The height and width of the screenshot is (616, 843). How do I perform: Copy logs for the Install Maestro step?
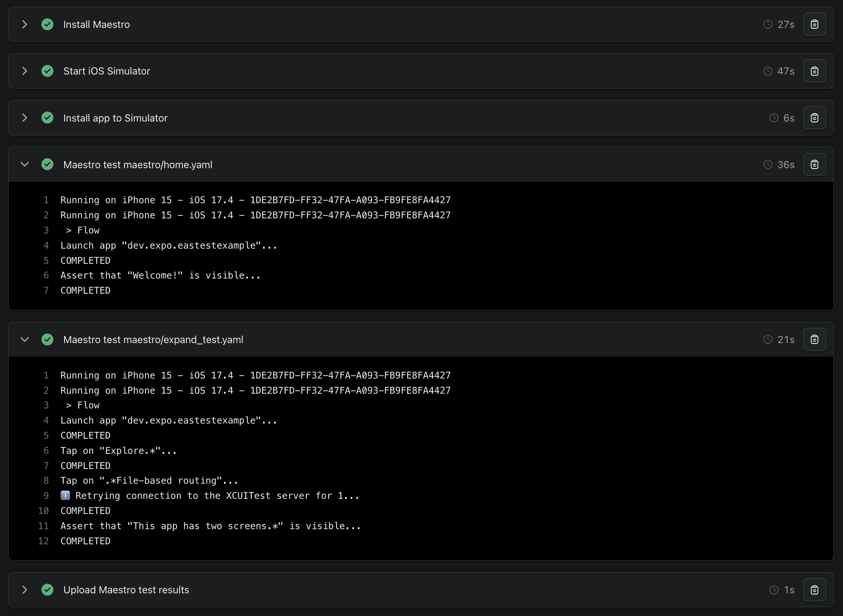click(814, 24)
